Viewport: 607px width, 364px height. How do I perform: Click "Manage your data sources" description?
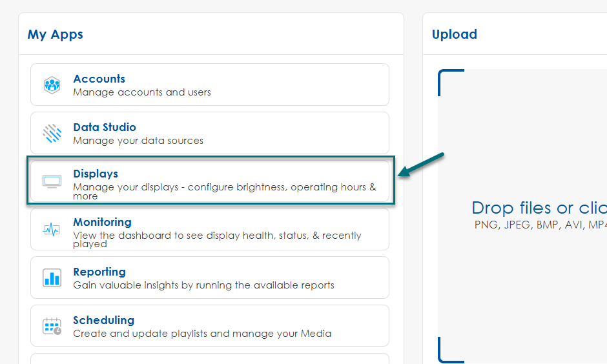click(x=138, y=141)
